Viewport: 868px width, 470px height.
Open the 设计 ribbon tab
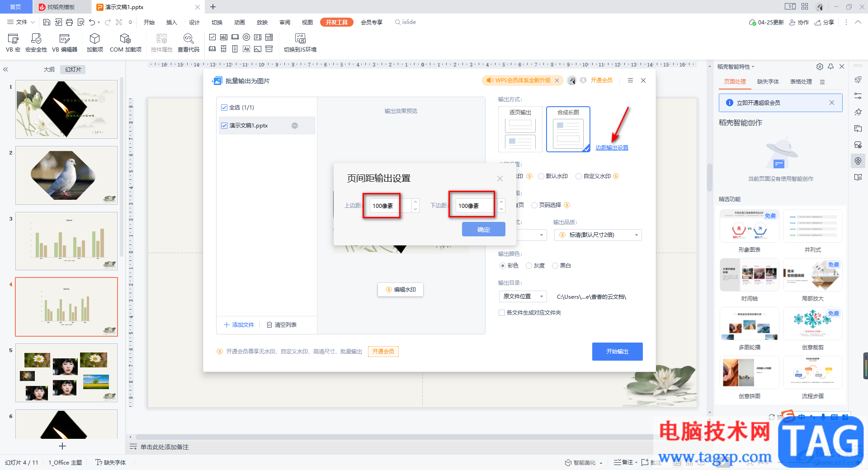pyautogui.click(x=194, y=22)
